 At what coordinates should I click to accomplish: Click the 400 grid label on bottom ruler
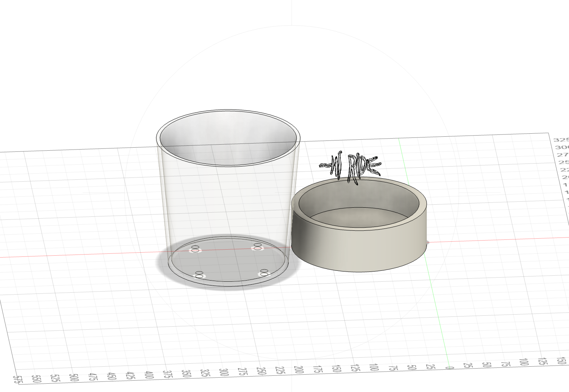149,375
